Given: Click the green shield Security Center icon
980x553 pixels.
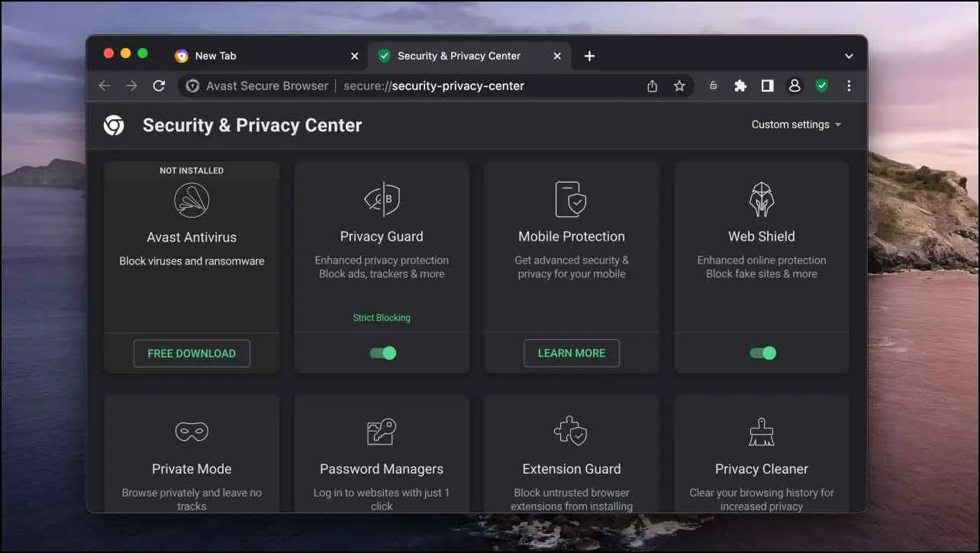Looking at the screenshot, I should point(821,86).
